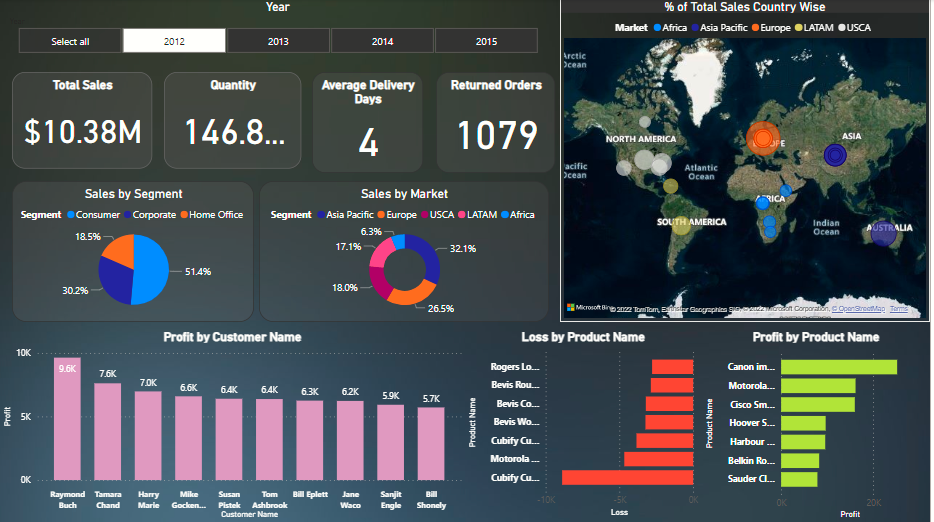The image size is (934, 522).
Task: Click Asia Pacific legend in Sales by Market
Action: [x=345, y=215]
